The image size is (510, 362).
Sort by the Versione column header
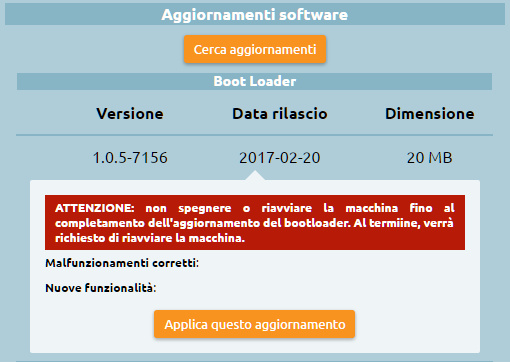130,114
